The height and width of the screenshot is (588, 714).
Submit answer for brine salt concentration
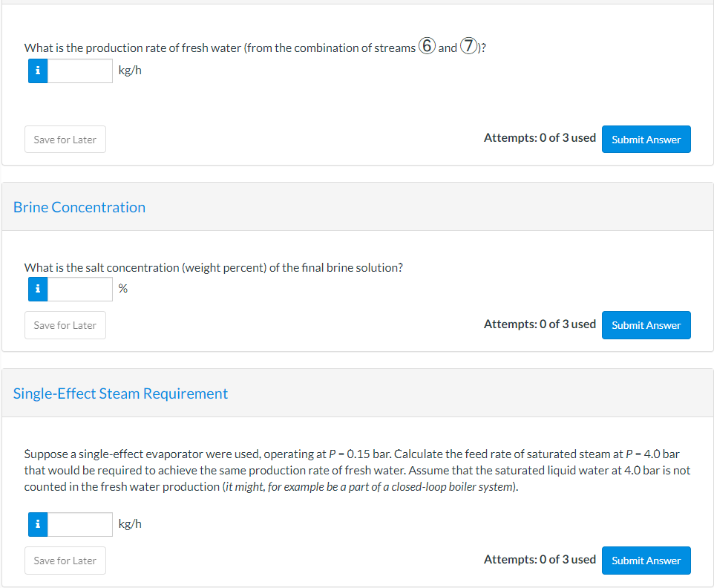click(646, 325)
